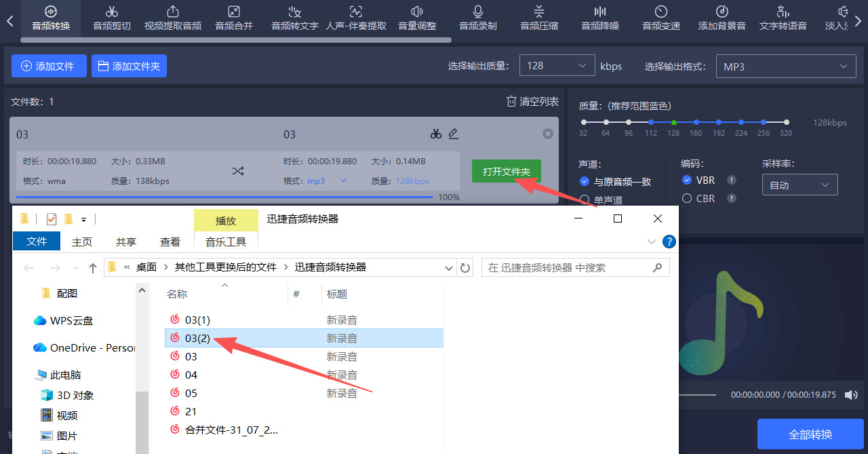Expand the Explorer ribbon chevron
868x454 pixels.
coord(651,242)
